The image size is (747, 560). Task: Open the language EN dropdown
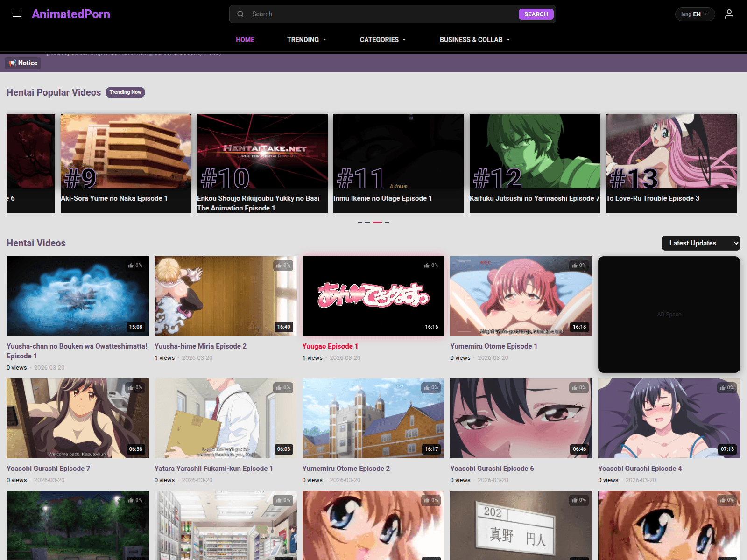point(695,14)
